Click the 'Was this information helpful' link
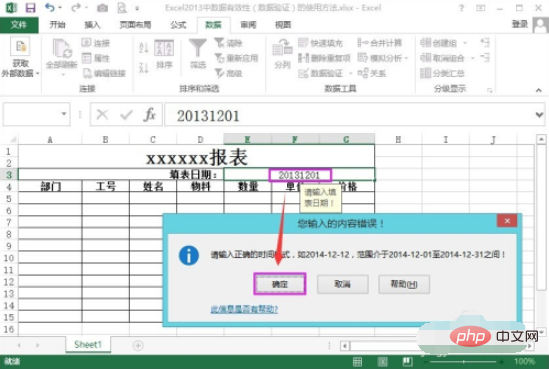The image size is (549, 369). pos(244,309)
